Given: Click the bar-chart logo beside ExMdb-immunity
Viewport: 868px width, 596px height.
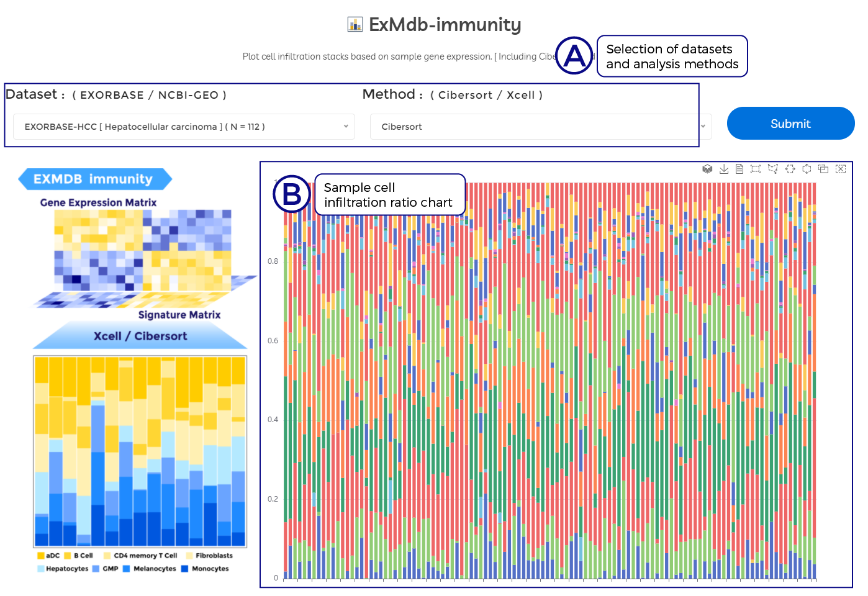Looking at the screenshot, I should pos(355,24).
